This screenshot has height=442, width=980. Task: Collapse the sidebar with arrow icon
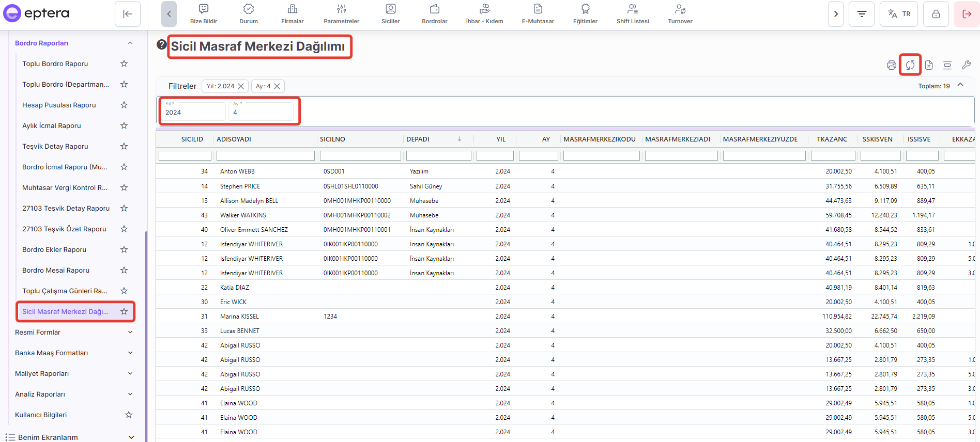click(x=128, y=14)
